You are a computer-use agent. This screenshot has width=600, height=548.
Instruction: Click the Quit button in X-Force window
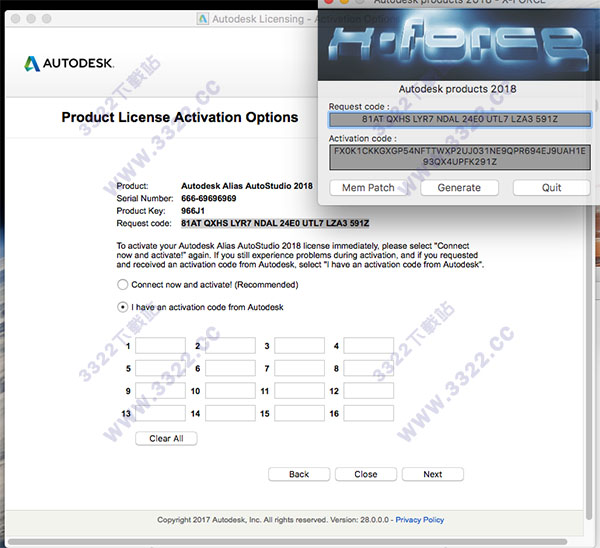pyautogui.click(x=551, y=188)
